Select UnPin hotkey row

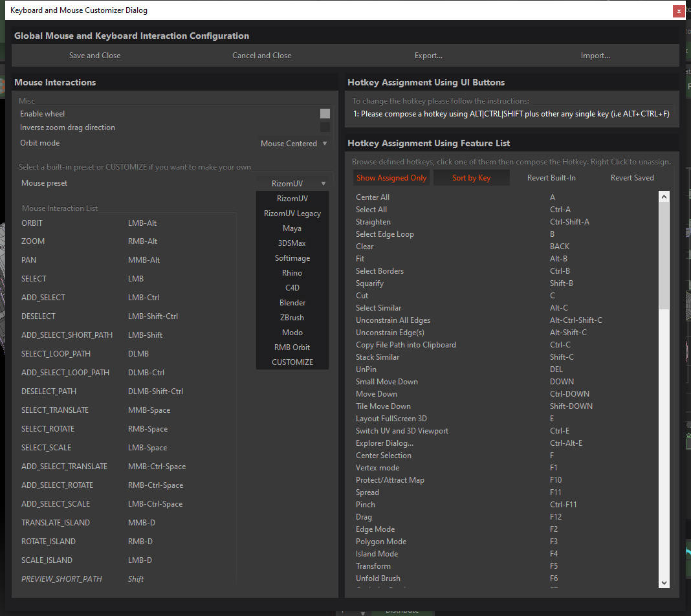(x=505, y=369)
